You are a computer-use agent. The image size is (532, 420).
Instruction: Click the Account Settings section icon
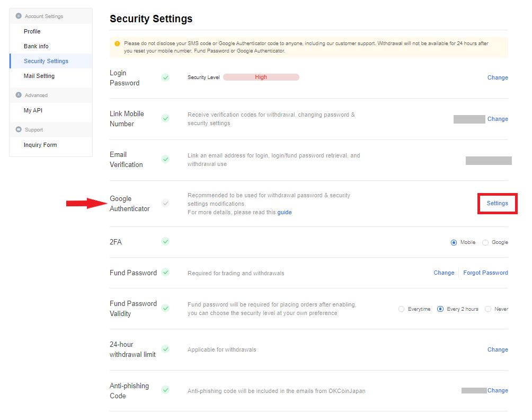click(19, 16)
